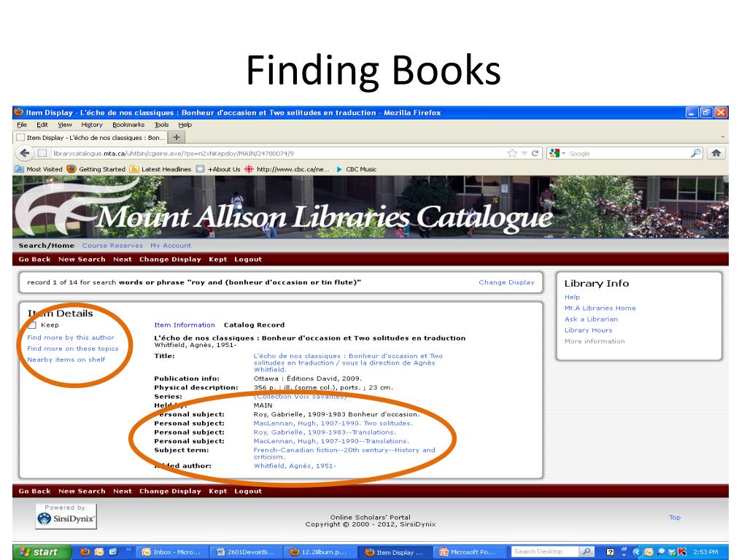Click the Windows start button

tap(42, 552)
